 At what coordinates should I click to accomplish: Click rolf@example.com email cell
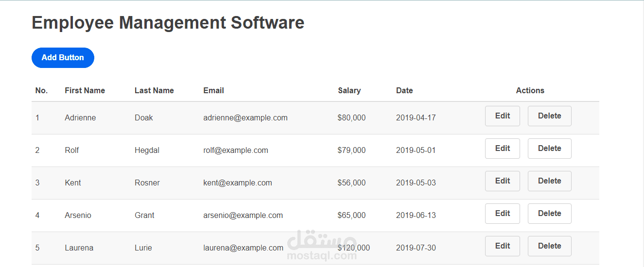(x=236, y=150)
